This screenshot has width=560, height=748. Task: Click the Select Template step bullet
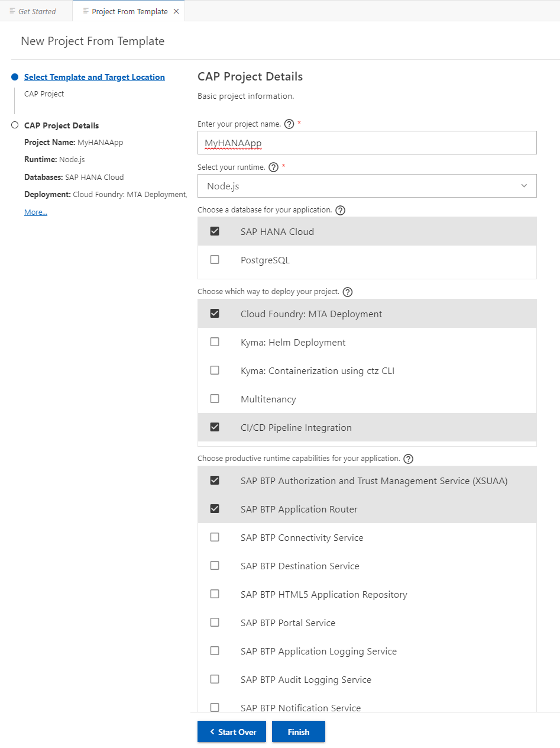[x=15, y=78]
